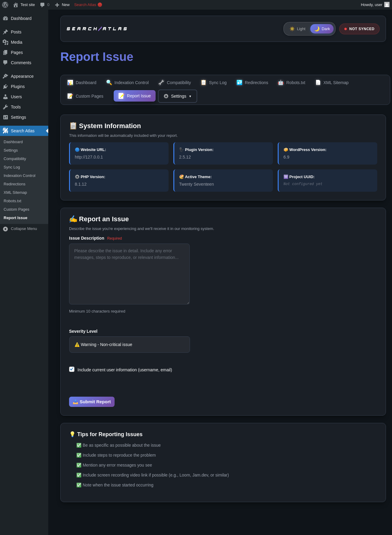The width and height of the screenshot is (392, 535).
Task: Click the Plugins plug icon
Action: click(x=5, y=87)
